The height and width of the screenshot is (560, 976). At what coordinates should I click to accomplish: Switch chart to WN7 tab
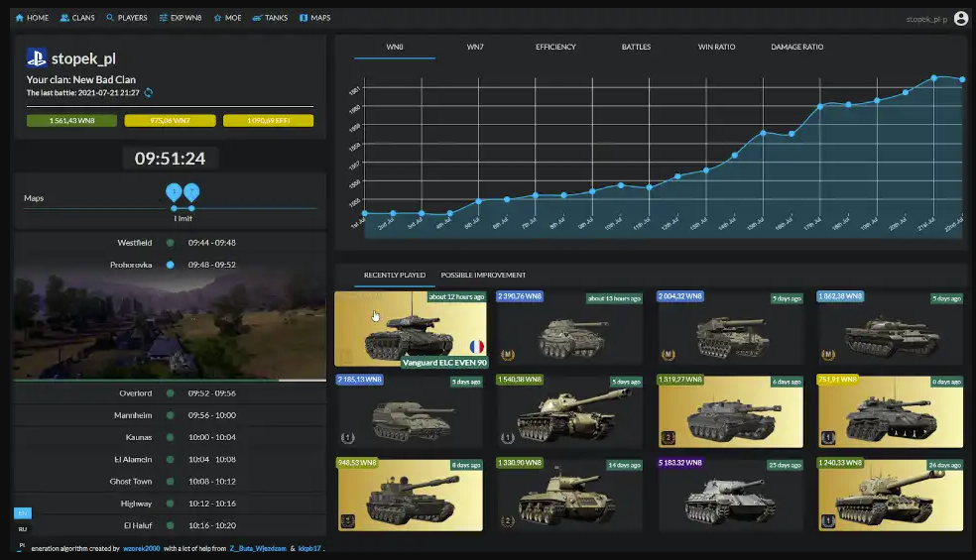point(475,48)
